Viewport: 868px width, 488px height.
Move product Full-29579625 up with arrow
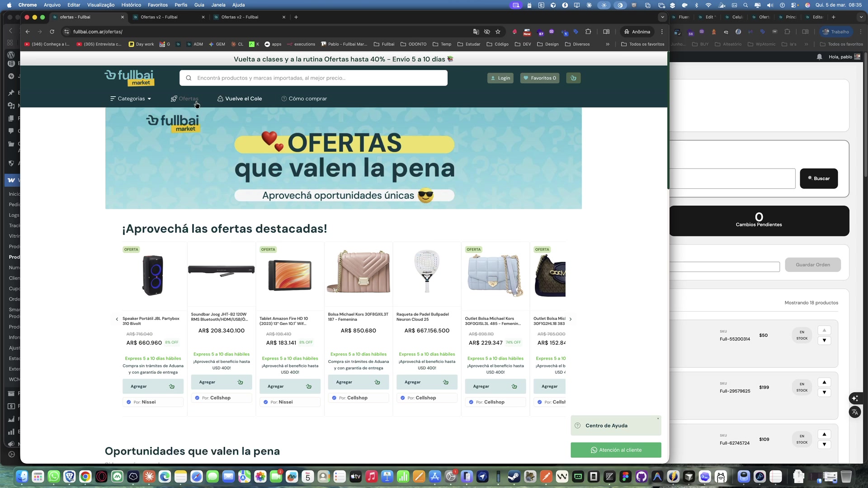[x=824, y=382]
